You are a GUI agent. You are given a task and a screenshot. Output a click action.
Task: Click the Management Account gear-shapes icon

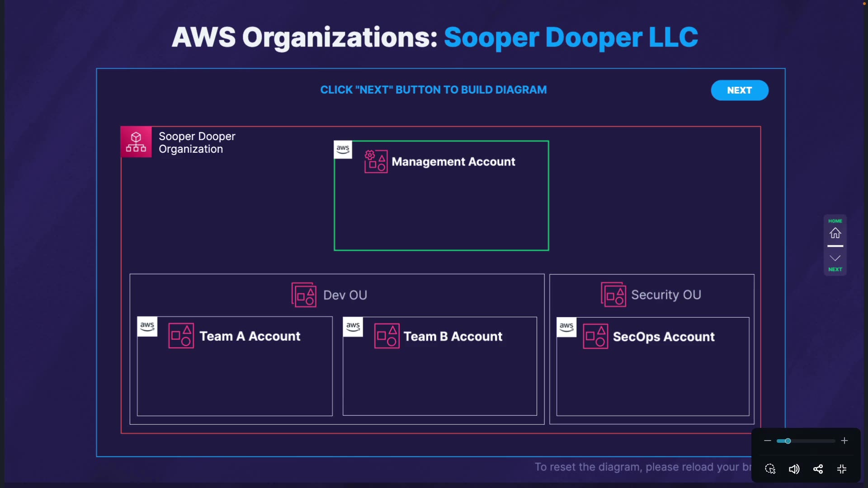tap(376, 161)
